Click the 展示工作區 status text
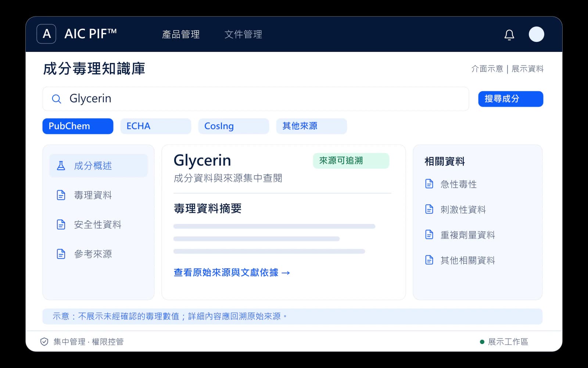This screenshot has height=368, width=588. [508, 342]
